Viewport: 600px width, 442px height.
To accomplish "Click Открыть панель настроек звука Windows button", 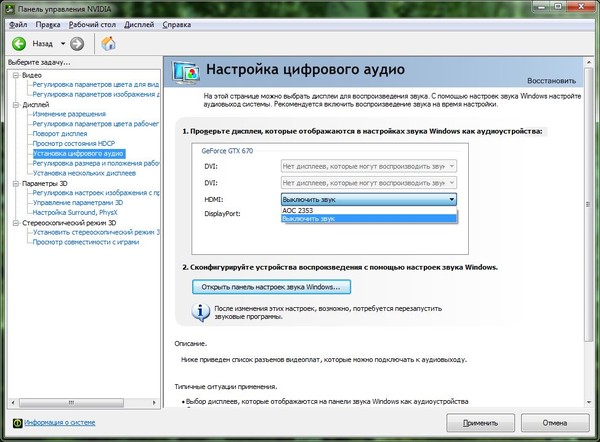I will click(271, 287).
